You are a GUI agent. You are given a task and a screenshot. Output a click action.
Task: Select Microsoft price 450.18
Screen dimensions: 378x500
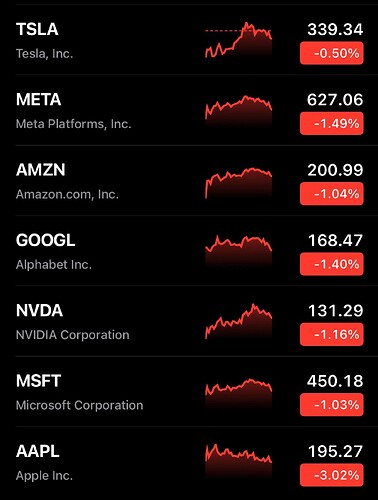pyautogui.click(x=335, y=381)
